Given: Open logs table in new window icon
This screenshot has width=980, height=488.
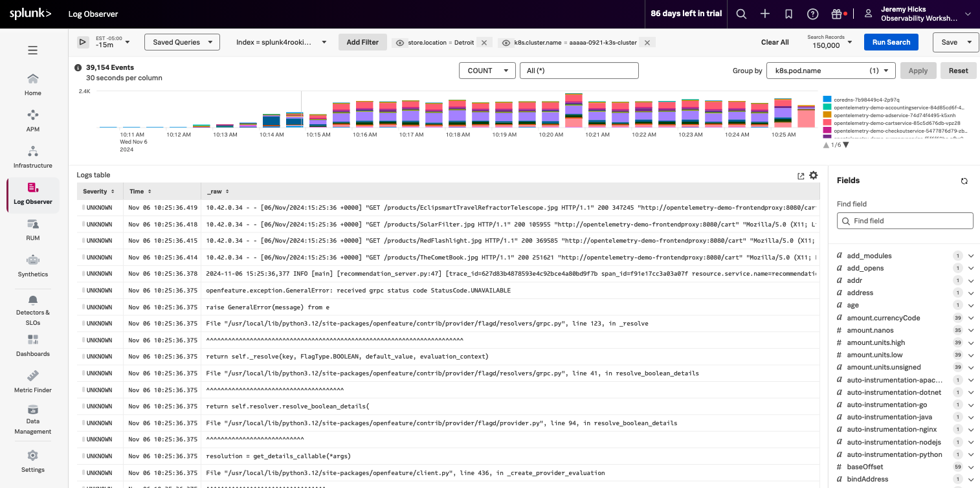Looking at the screenshot, I should click(x=801, y=176).
